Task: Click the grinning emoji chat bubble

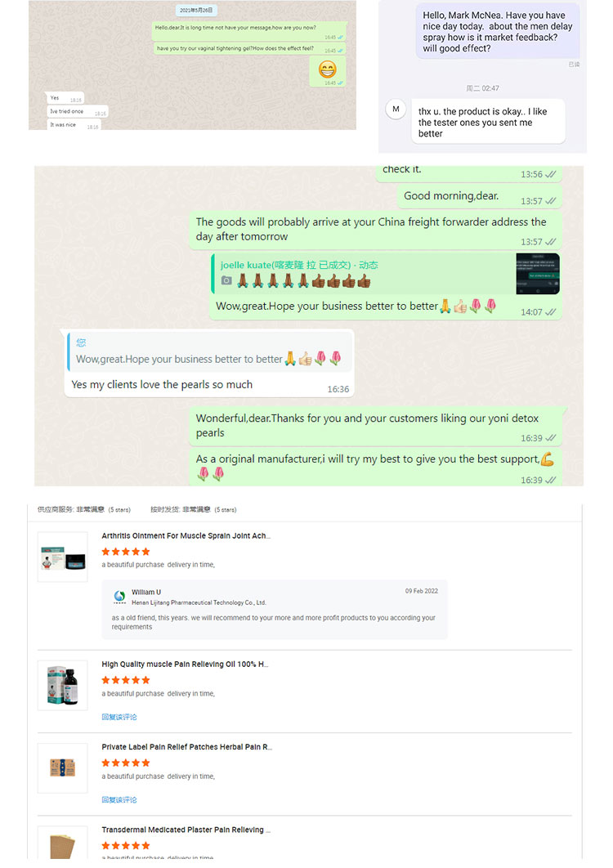Action: (x=327, y=71)
